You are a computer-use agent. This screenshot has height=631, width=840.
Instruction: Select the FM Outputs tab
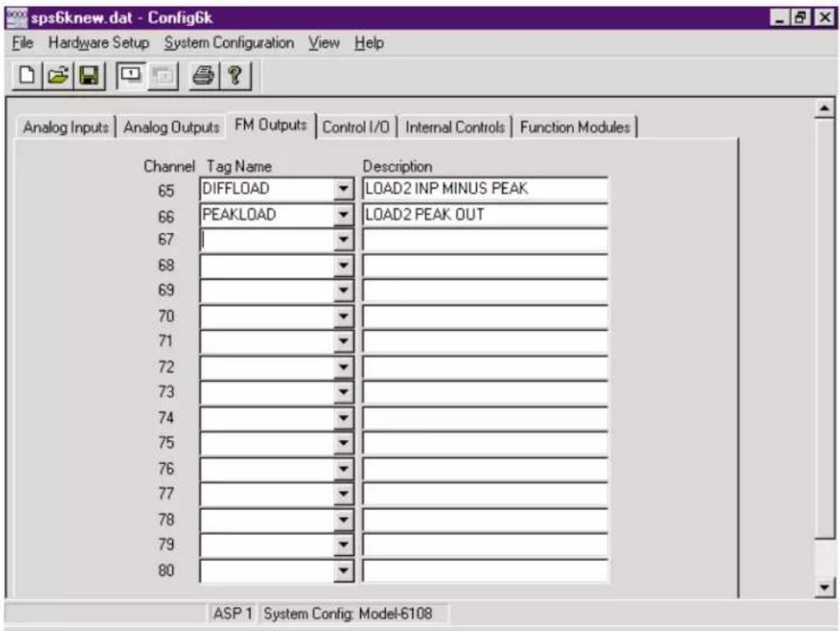pos(270,125)
